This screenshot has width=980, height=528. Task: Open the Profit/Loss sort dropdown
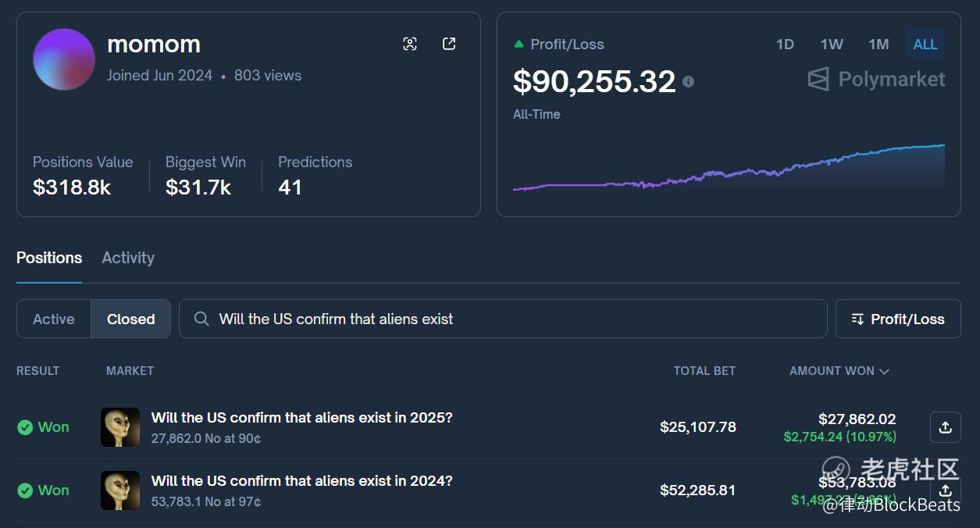898,319
